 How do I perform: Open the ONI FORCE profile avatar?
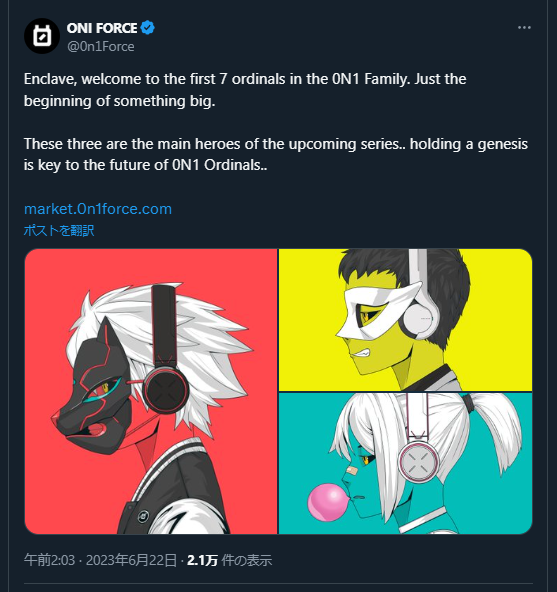click(42, 36)
